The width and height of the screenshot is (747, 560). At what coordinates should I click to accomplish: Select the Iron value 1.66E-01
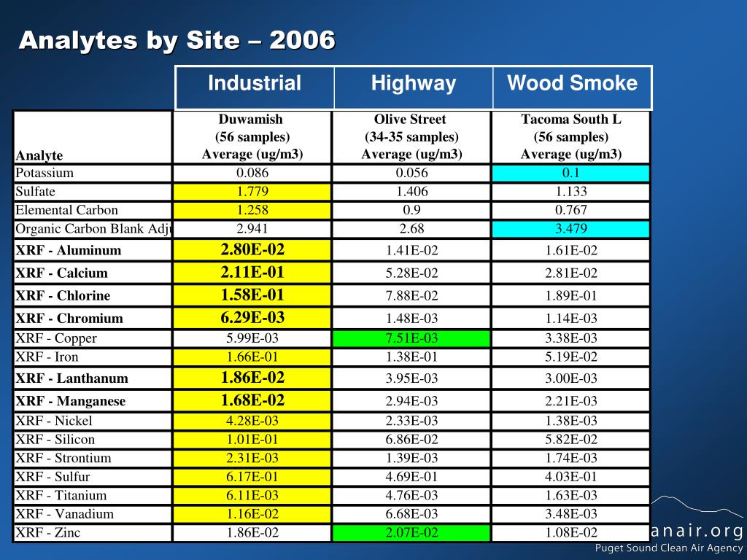tap(252, 357)
